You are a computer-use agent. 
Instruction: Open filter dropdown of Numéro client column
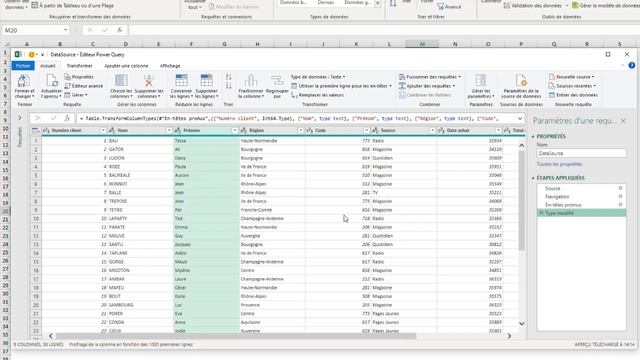103,130
